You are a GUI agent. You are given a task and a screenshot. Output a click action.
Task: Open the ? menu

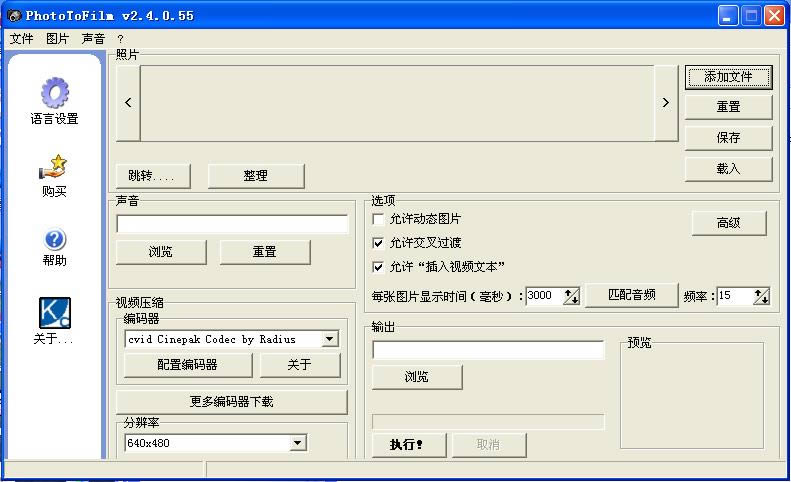(x=120, y=39)
